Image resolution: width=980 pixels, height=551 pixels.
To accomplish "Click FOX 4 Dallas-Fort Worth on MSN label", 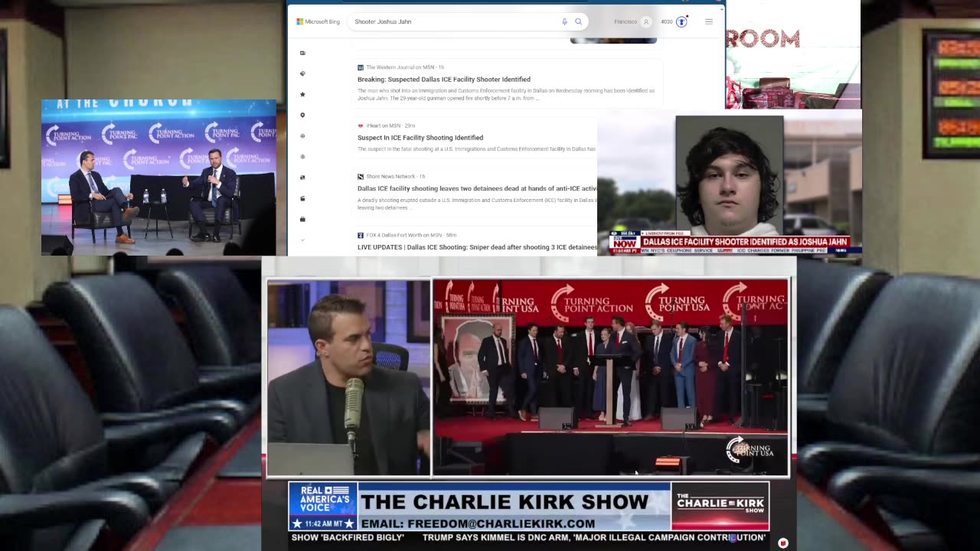I will [405, 235].
